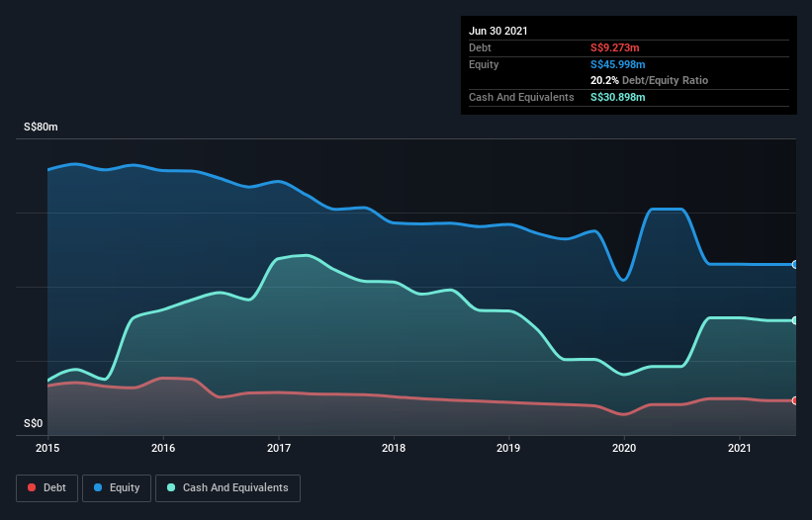The width and height of the screenshot is (812, 520).
Task: Click the Jun 30 2021 tooltip date
Action: [x=498, y=31]
